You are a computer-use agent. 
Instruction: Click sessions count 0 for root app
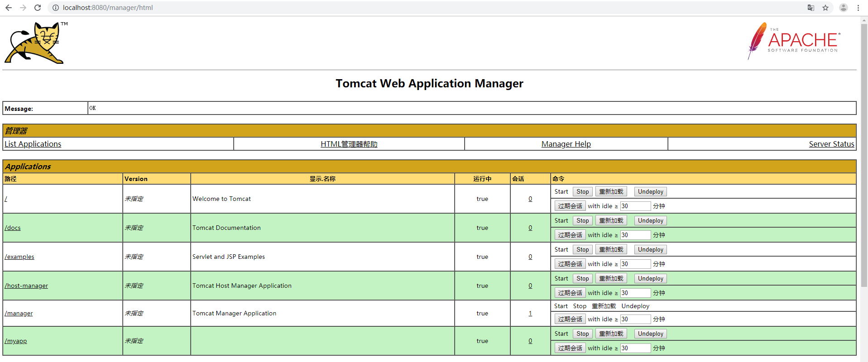coord(530,199)
